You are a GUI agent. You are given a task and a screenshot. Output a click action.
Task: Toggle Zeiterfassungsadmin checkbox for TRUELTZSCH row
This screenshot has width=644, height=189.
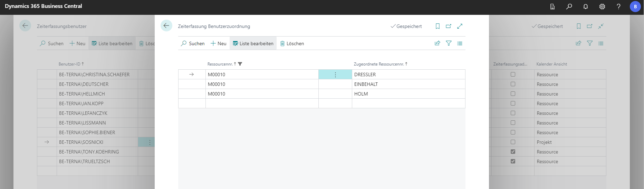coord(513,161)
